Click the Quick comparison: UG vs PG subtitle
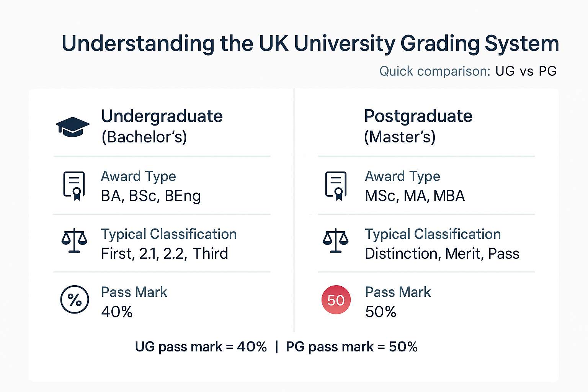This screenshot has height=392, width=588. click(468, 71)
